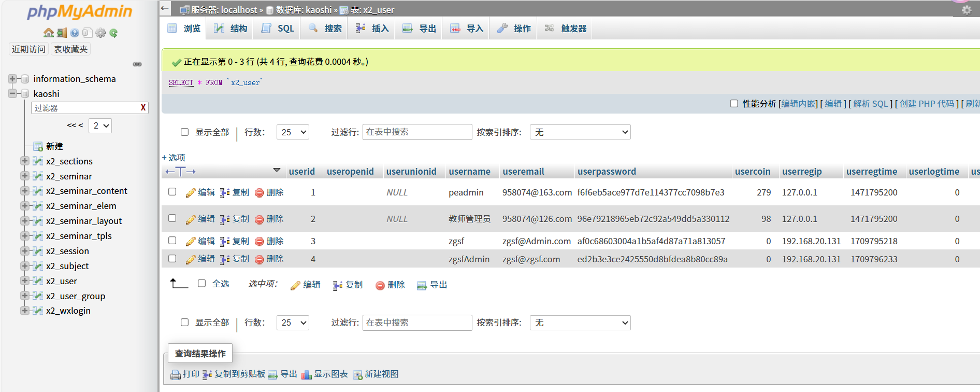980x392 pixels.
Task: Delete the 教师管理员 row via red icon
Action: click(x=260, y=219)
